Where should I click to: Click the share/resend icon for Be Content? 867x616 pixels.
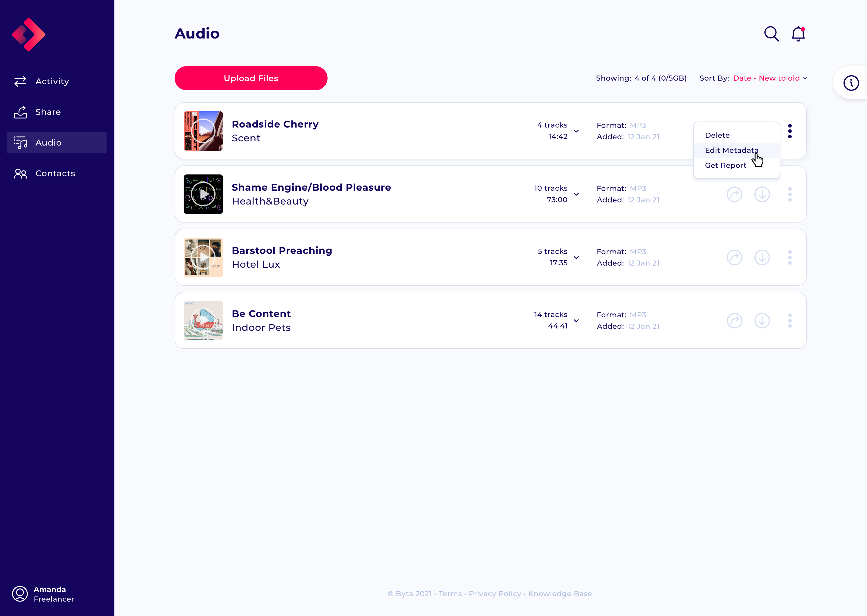[734, 320]
